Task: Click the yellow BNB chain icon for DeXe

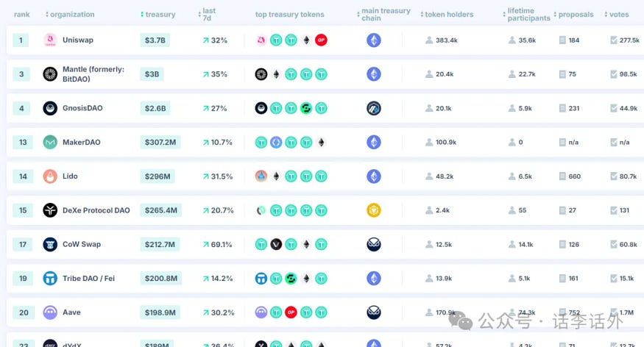Action: [x=374, y=210]
